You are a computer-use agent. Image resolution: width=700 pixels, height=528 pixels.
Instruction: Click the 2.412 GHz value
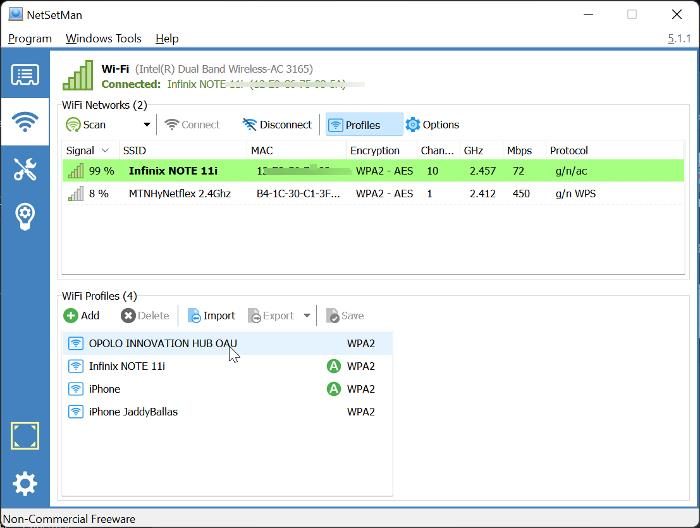pyautogui.click(x=482, y=193)
